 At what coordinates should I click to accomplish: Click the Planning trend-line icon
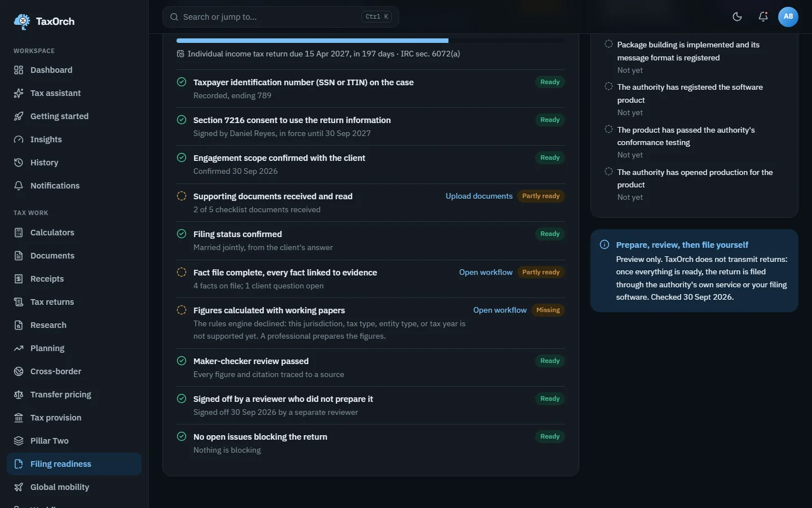[19, 348]
